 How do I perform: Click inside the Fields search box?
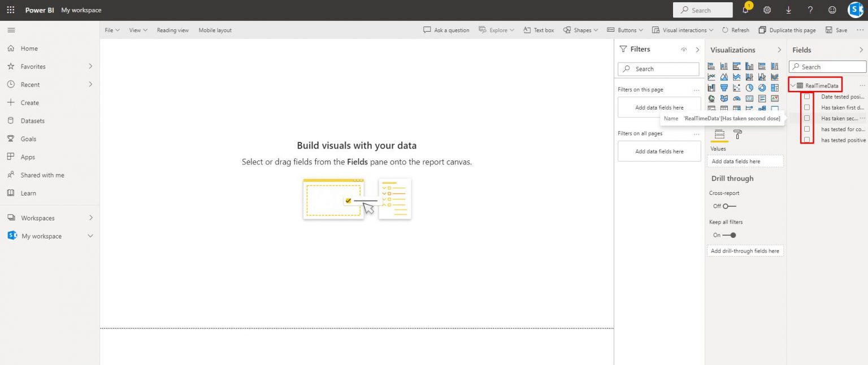827,66
